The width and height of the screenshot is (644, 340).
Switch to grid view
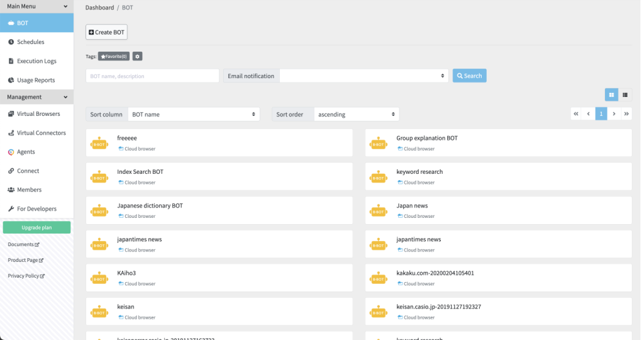[611, 95]
